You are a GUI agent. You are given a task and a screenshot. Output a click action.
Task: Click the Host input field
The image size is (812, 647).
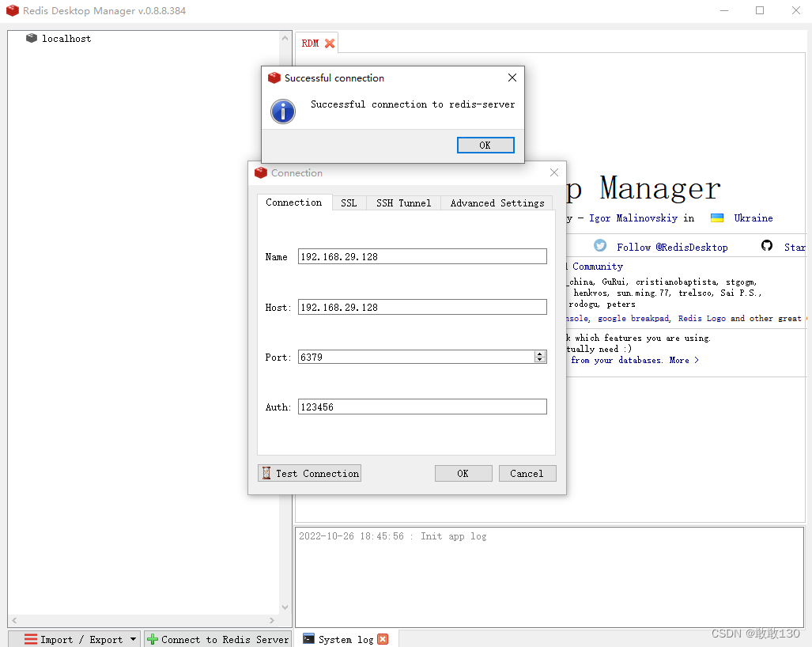click(422, 307)
